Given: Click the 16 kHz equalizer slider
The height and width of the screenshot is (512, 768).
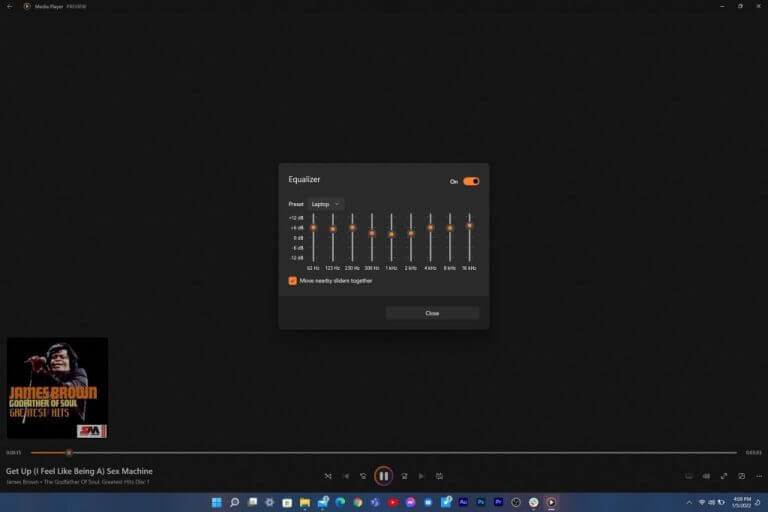Looking at the screenshot, I should 469,238.
